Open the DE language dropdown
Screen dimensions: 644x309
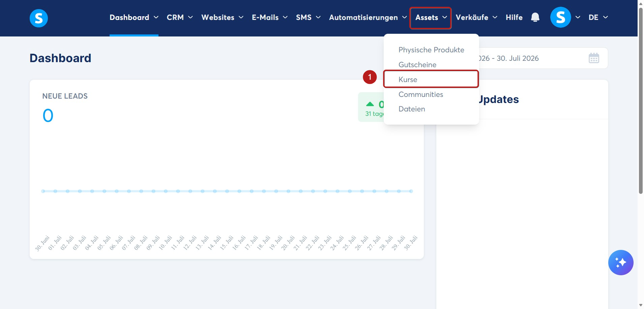[x=598, y=17]
